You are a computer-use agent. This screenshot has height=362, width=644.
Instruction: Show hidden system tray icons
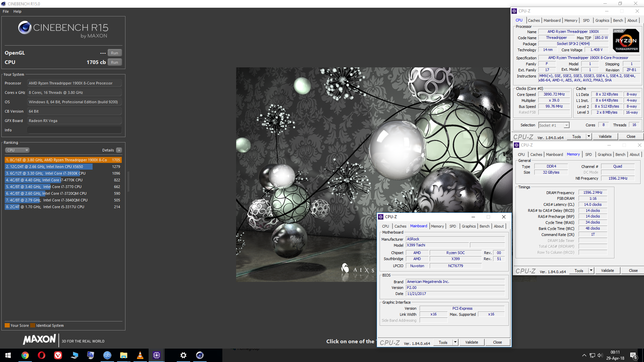click(584, 355)
